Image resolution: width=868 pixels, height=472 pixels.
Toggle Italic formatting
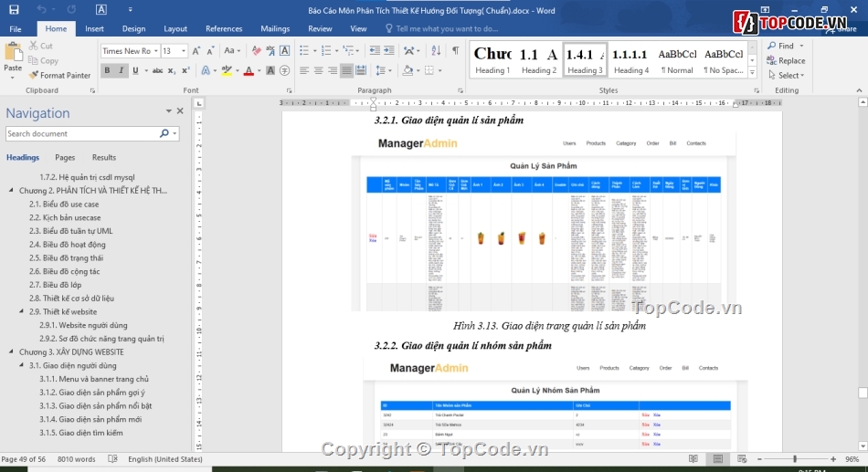[x=121, y=71]
